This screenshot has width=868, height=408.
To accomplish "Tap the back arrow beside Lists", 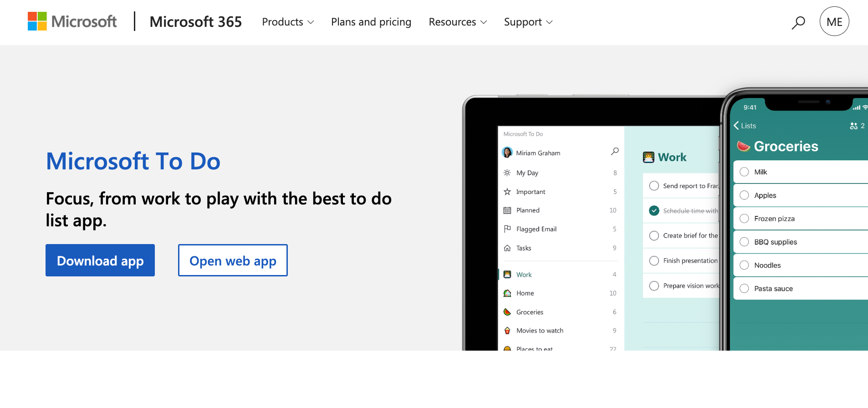I will (x=736, y=126).
